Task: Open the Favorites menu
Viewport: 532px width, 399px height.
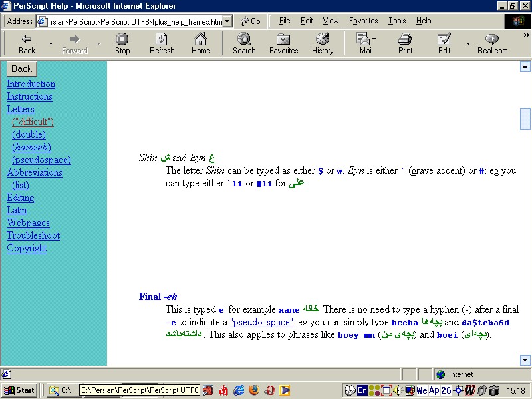Action: [363, 21]
